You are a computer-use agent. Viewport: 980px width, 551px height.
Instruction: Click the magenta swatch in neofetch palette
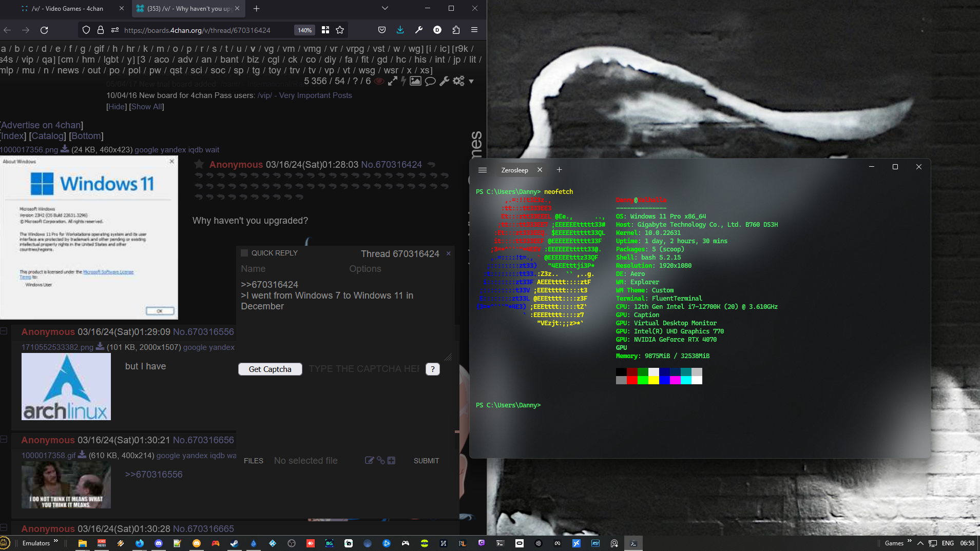[675, 380]
